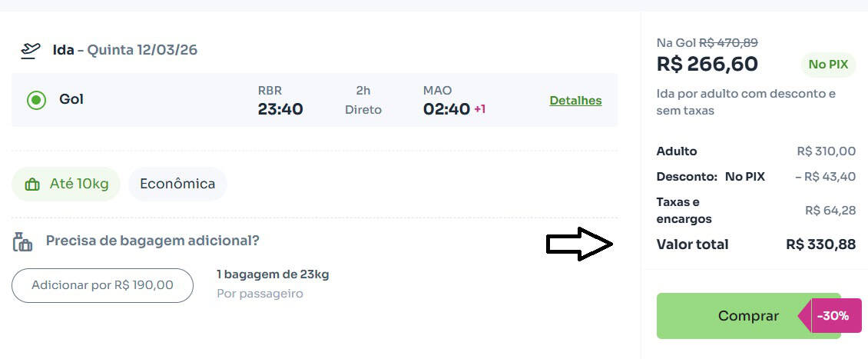
Task: Click the additional baggage suitcase icon
Action: (23, 241)
